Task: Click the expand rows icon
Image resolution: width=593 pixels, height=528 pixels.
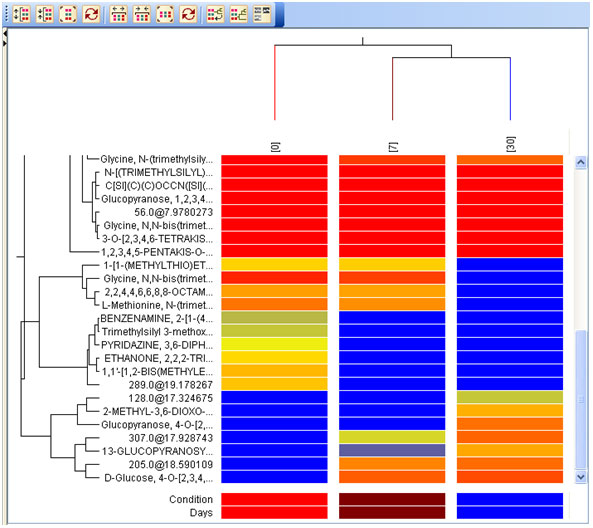Action: (21, 14)
